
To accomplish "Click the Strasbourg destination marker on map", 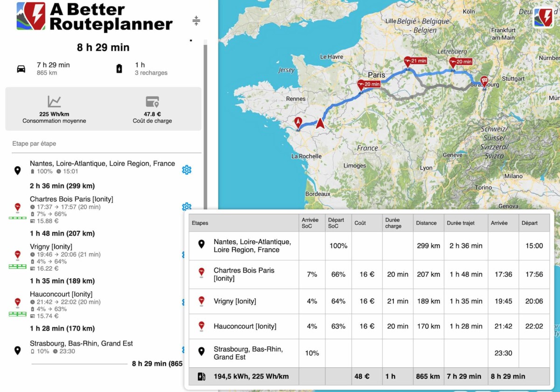I will [484, 81].
